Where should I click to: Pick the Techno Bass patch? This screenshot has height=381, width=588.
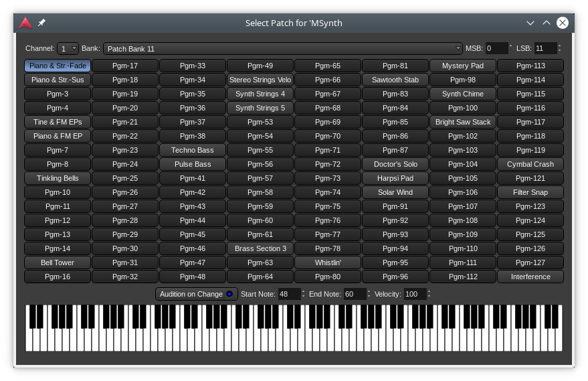(193, 150)
